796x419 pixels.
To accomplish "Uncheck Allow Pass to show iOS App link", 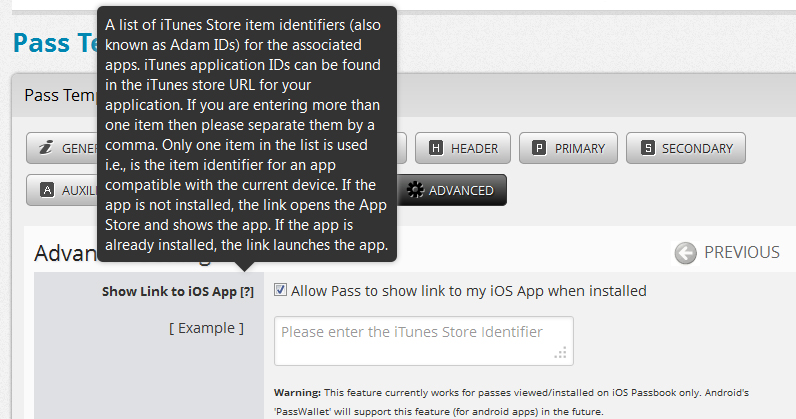I will 280,290.
